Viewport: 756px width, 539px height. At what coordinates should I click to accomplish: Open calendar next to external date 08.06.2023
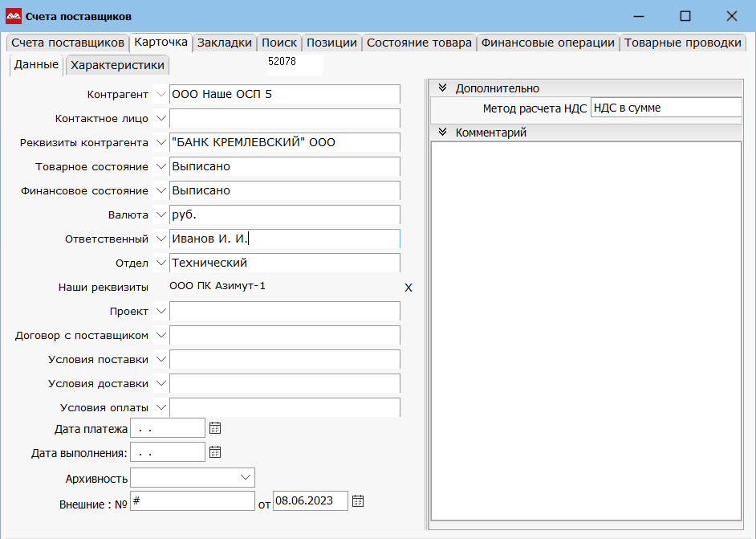(x=358, y=501)
